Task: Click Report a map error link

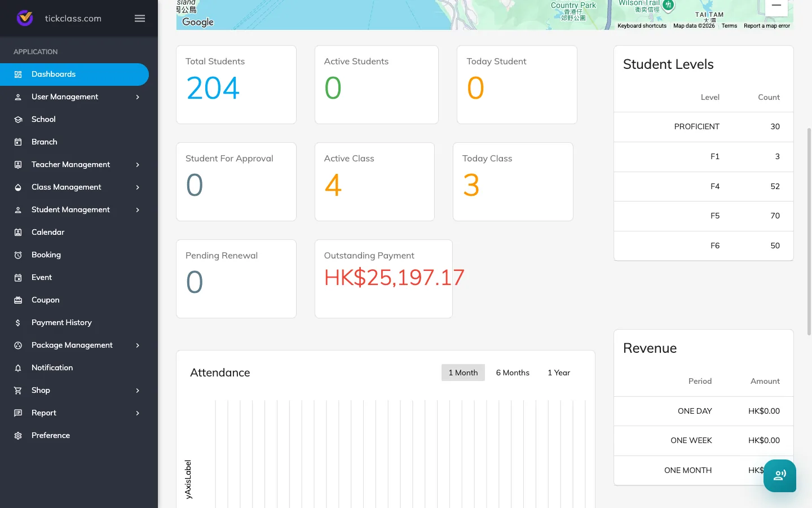Action: click(767, 26)
